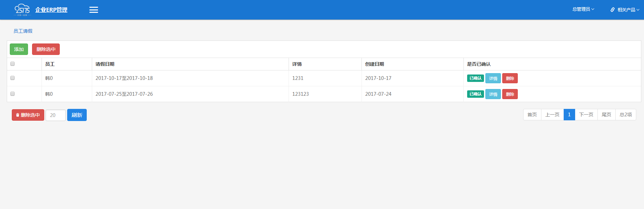This screenshot has width=644, height=209.
Task: Click 已确认 badge in first row
Action: (475, 78)
